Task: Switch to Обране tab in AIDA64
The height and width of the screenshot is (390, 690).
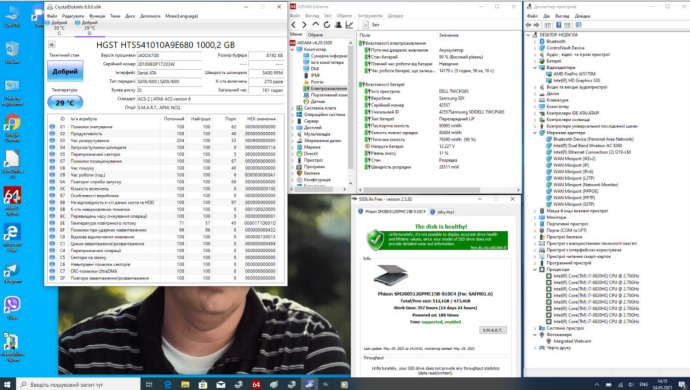Action: (315, 35)
